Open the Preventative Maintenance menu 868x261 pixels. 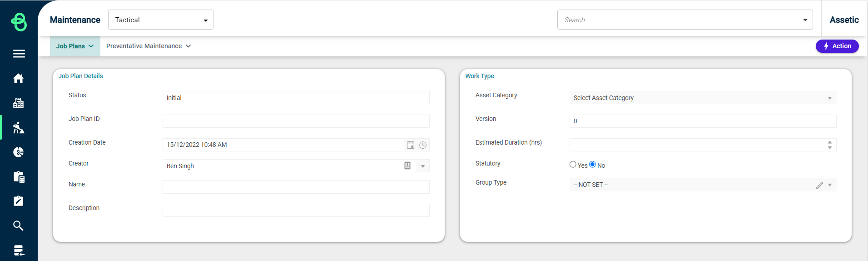pos(149,46)
